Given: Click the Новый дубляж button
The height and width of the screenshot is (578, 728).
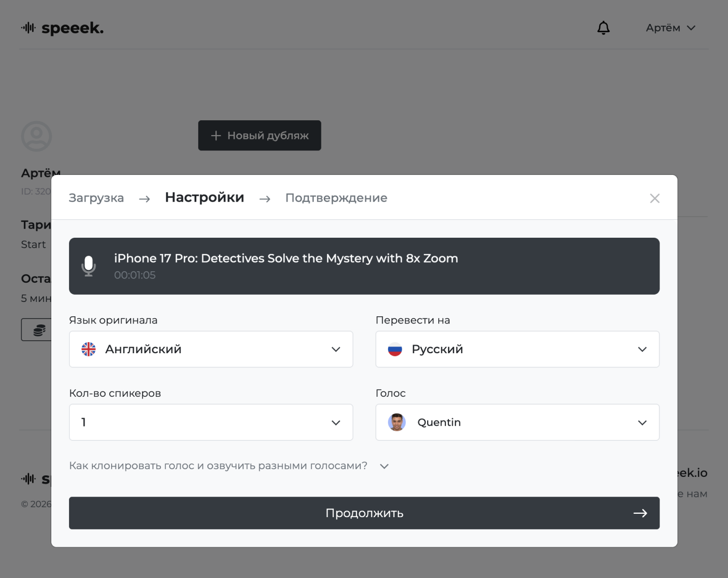Looking at the screenshot, I should [260, 136].
